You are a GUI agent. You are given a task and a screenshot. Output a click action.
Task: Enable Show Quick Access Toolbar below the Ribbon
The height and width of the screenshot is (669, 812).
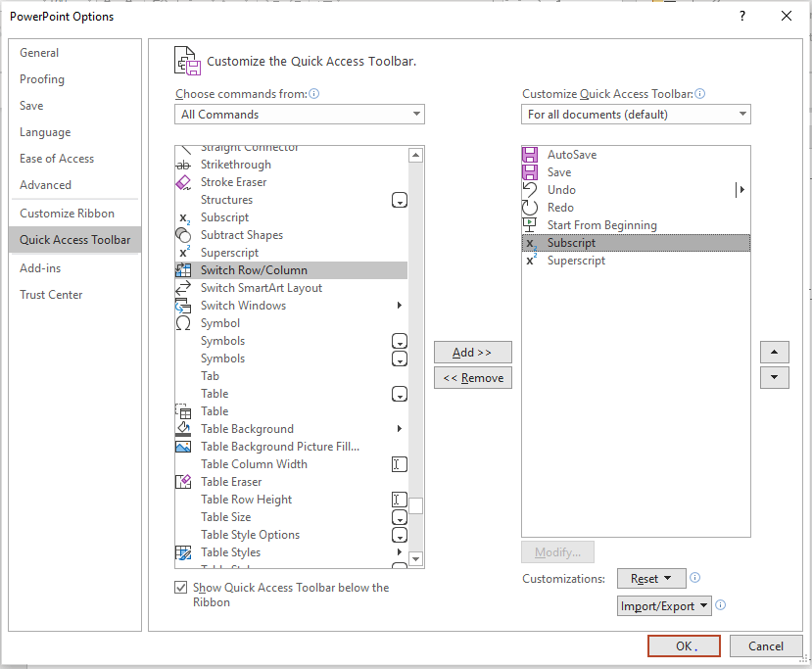click(181, 587)
